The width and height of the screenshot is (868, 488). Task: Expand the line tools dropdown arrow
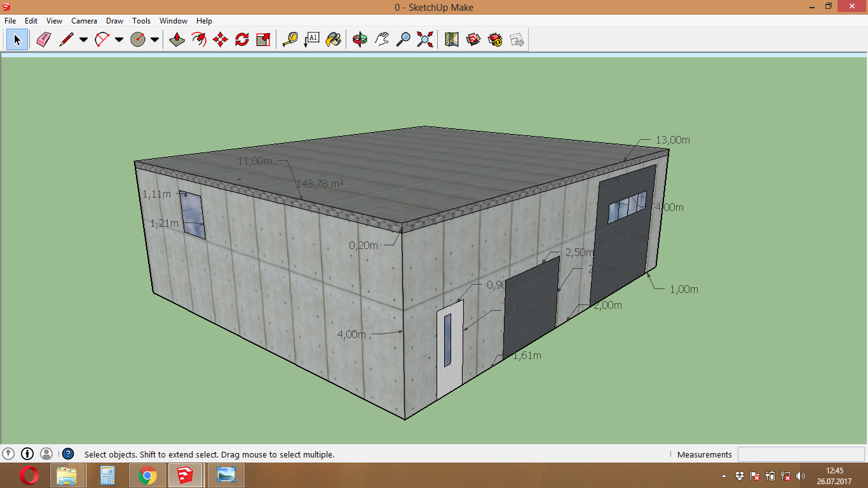[83, 40]
